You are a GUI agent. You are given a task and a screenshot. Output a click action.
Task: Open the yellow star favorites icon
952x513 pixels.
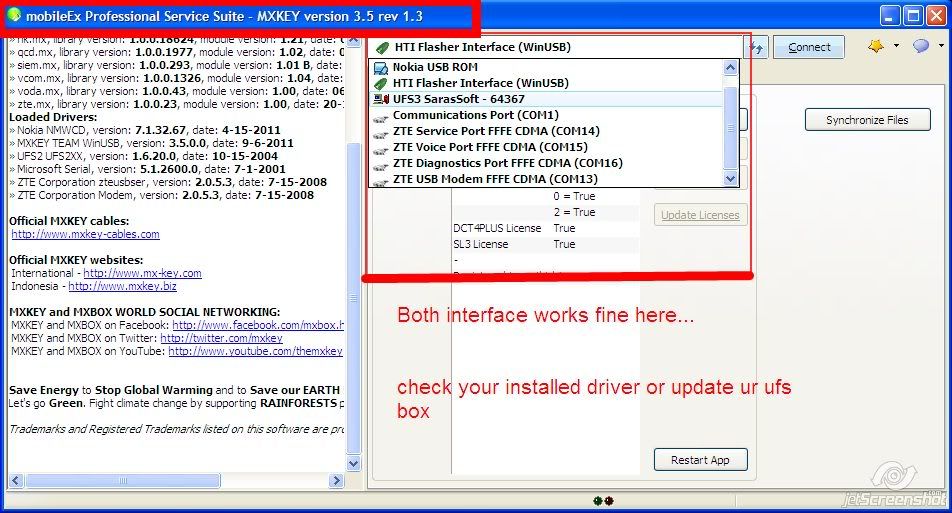(x=876, y=46)
